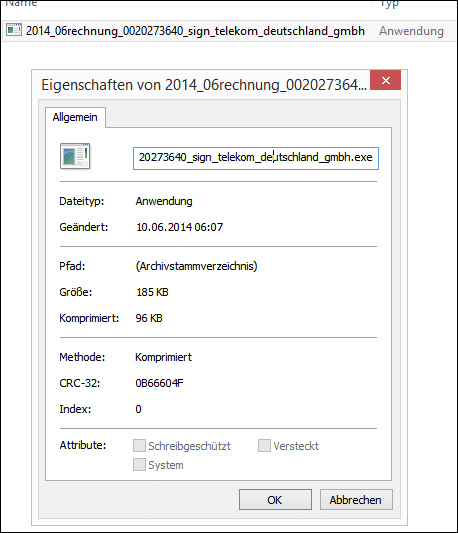
Task: Click the large executable icon in properties dialog
Action: coord(75,156)
